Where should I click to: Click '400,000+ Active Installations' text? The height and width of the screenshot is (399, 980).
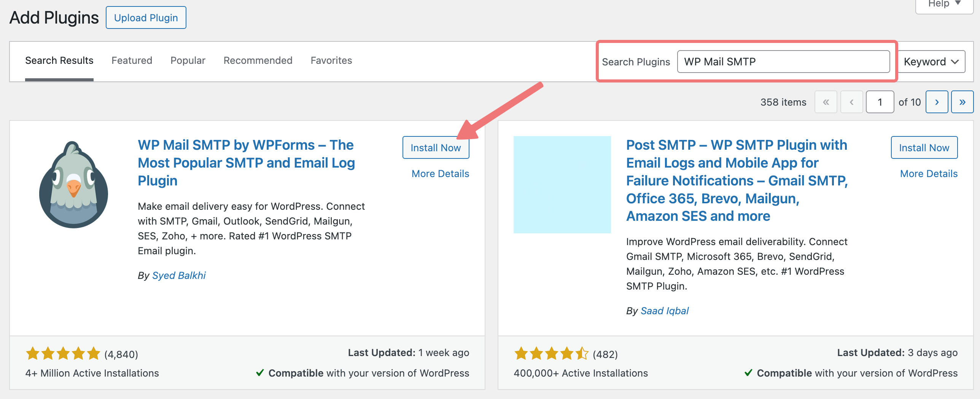581,373
